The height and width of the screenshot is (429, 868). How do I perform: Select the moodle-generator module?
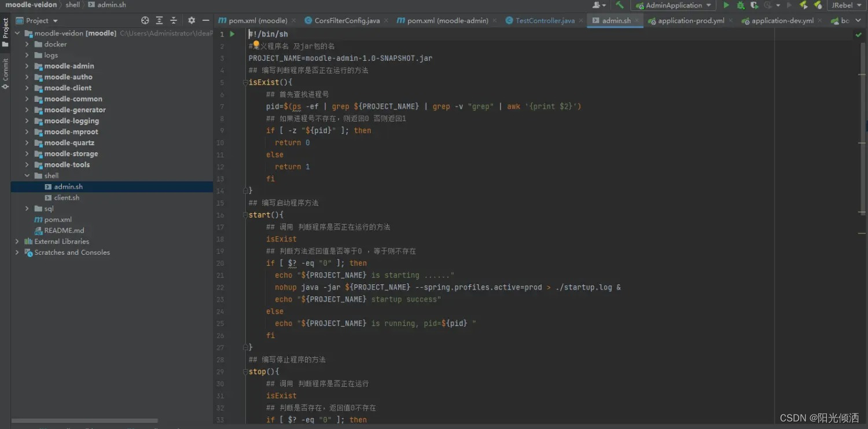(x=75, y=110)
